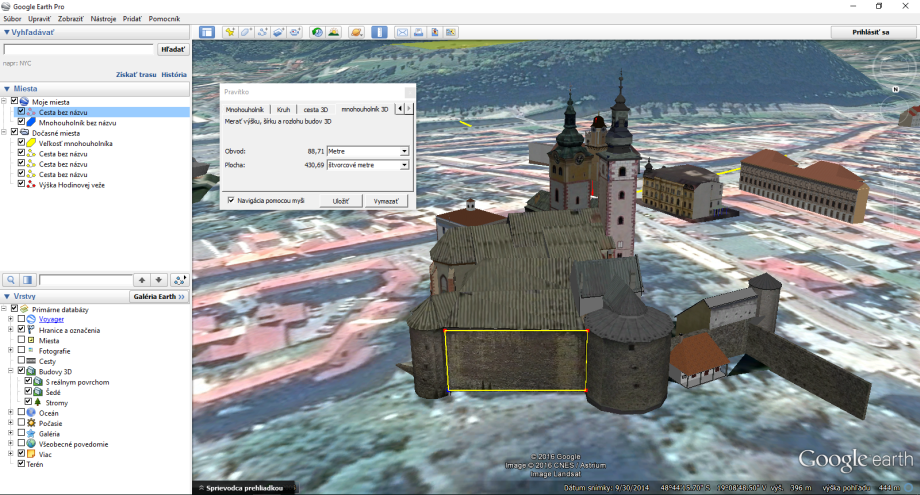Click the Add Path toolbar icon
Image resolution: width=920 pixels, height=495 pixels.
coord(263,32)
